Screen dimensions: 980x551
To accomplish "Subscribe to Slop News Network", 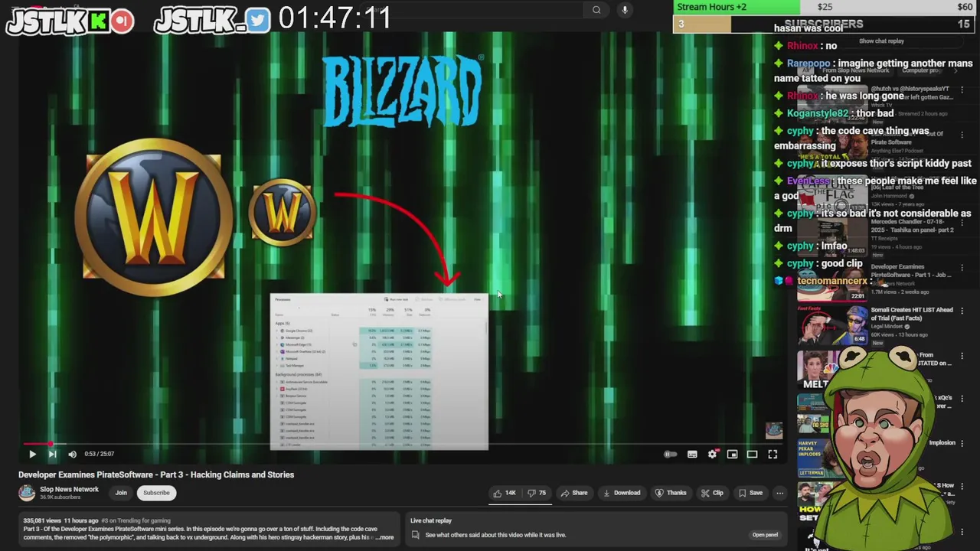I will pyautogui.click(x=156, y=493).
